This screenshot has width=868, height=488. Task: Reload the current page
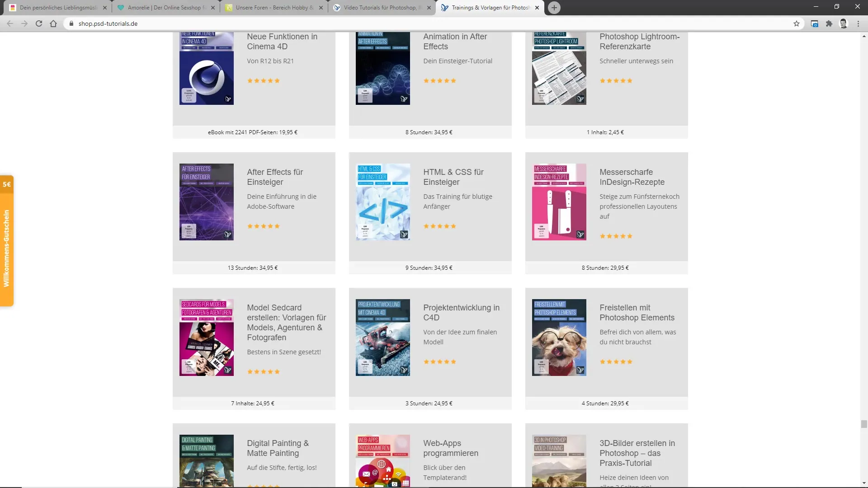pos(39,23)
